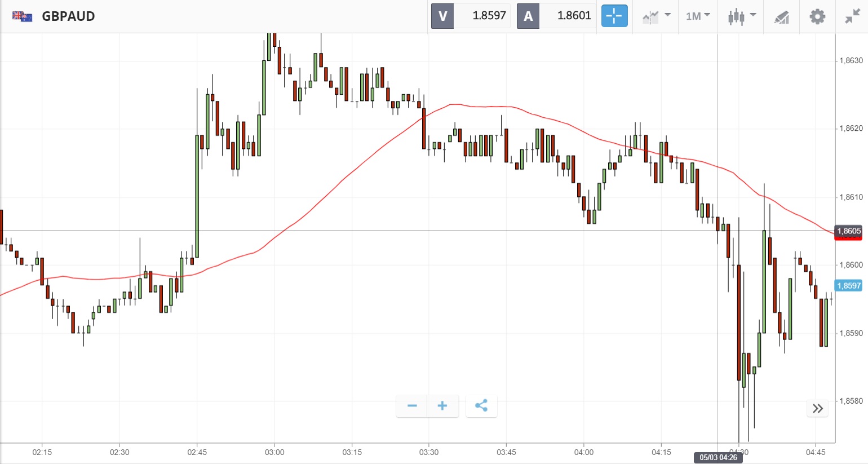868x464 pixels.
Task: Open the drawing tools pencil icon
Action: click(x=781, y=17)
